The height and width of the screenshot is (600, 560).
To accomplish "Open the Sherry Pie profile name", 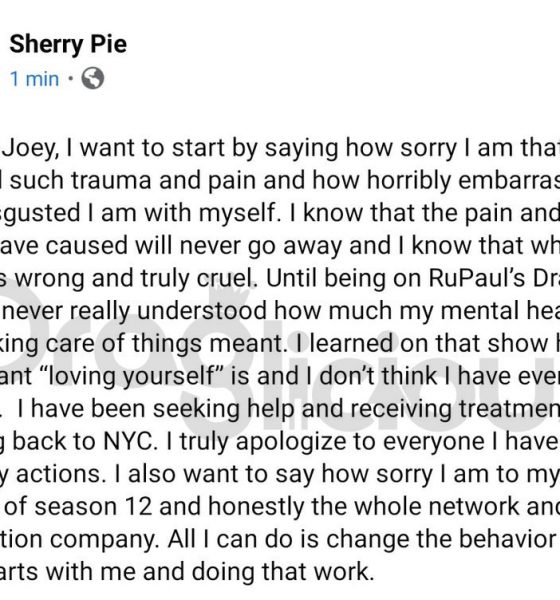I will click(x=68, y=44).
